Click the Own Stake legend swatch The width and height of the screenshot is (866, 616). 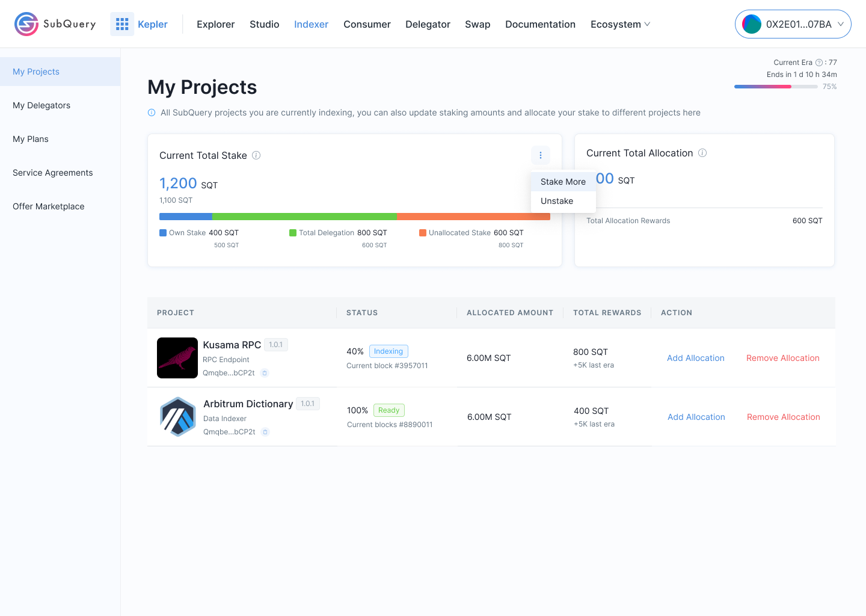[x=163, y=233]
